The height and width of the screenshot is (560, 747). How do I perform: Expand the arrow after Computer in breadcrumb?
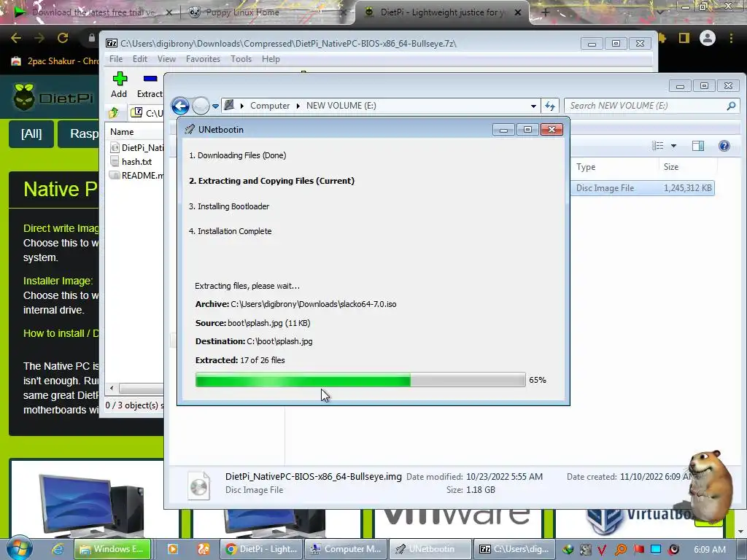coord(298,106)
